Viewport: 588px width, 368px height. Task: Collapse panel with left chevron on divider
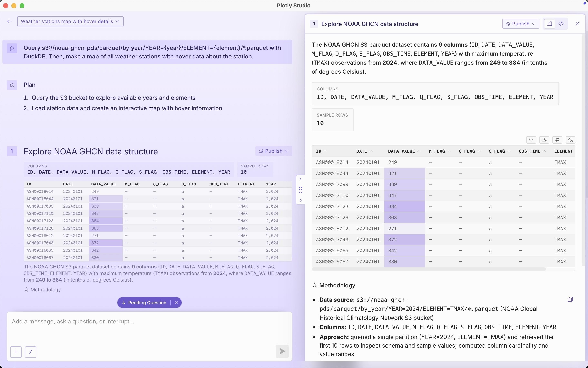pos(301,179)
